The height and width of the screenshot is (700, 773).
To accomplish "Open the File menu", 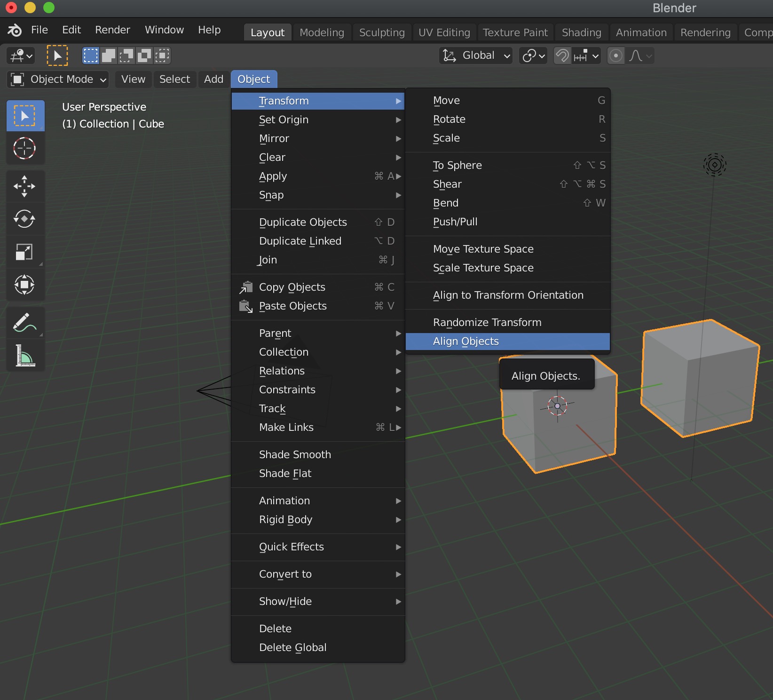I will point(39,30).
